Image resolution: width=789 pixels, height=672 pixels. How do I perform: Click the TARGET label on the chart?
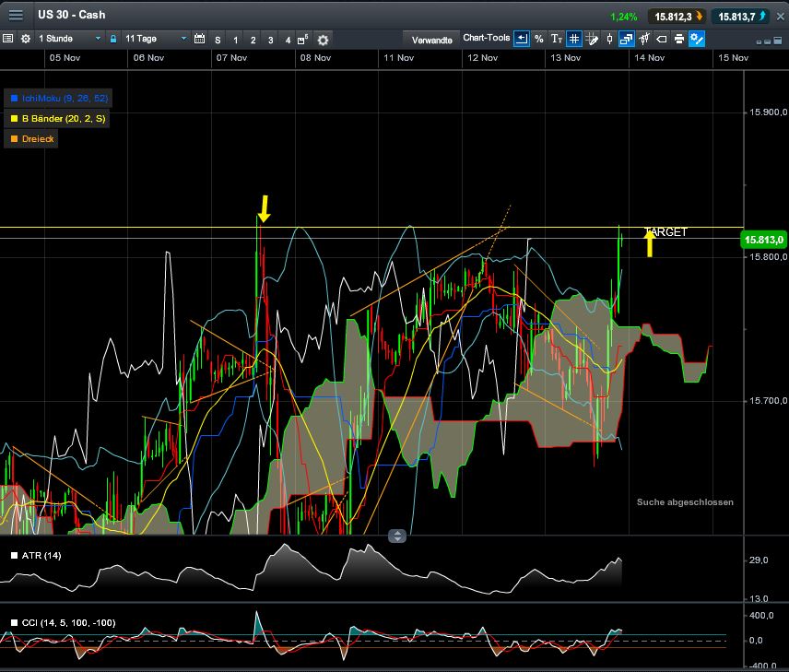pyautogui.click(x=666, y=232)
